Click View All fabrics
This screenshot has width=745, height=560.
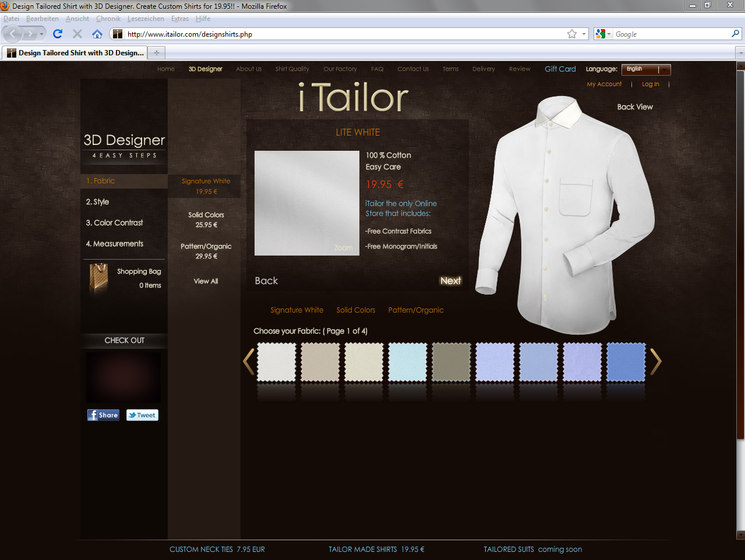coord(206,281)
